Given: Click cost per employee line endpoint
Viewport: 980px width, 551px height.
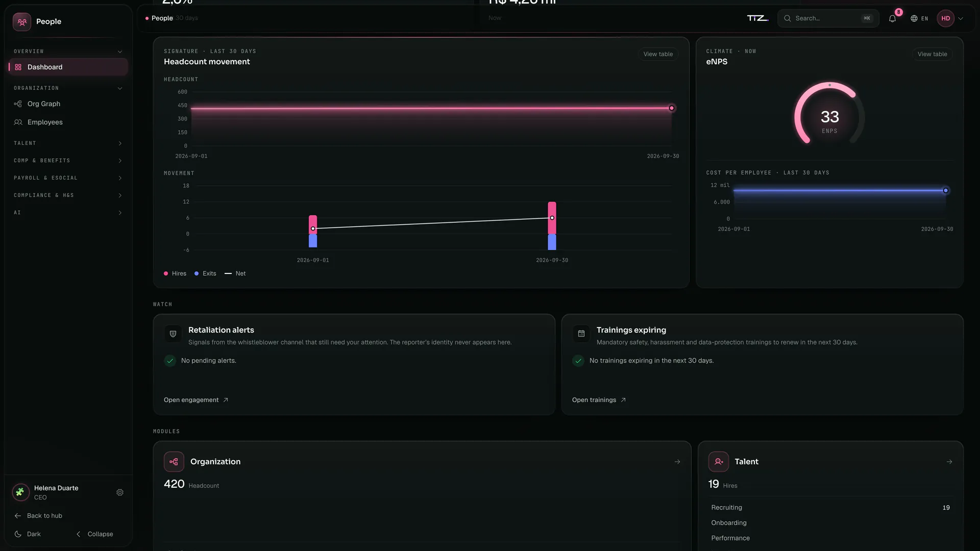Looking at the screenshot, I should (946, 191).
